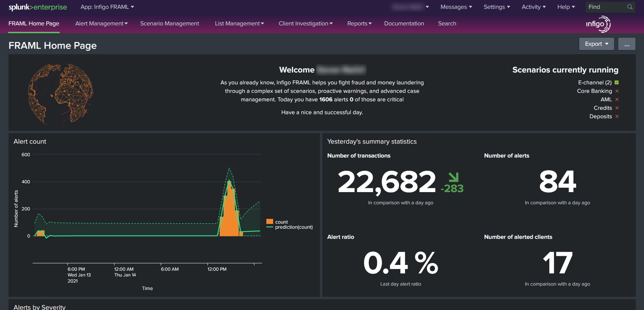Open the Documentation tab

coord(404,23)
